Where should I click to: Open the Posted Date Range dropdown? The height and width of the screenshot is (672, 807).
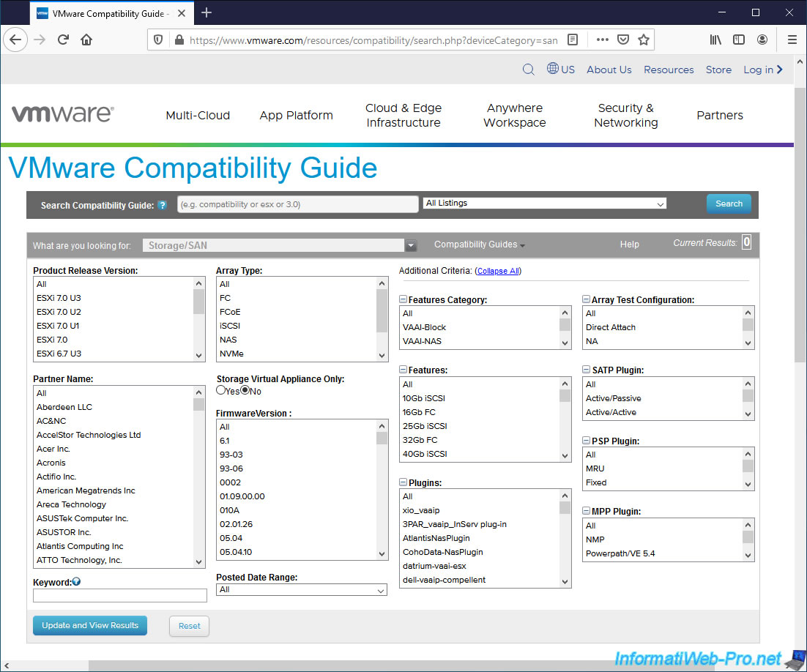pos(302,590)
